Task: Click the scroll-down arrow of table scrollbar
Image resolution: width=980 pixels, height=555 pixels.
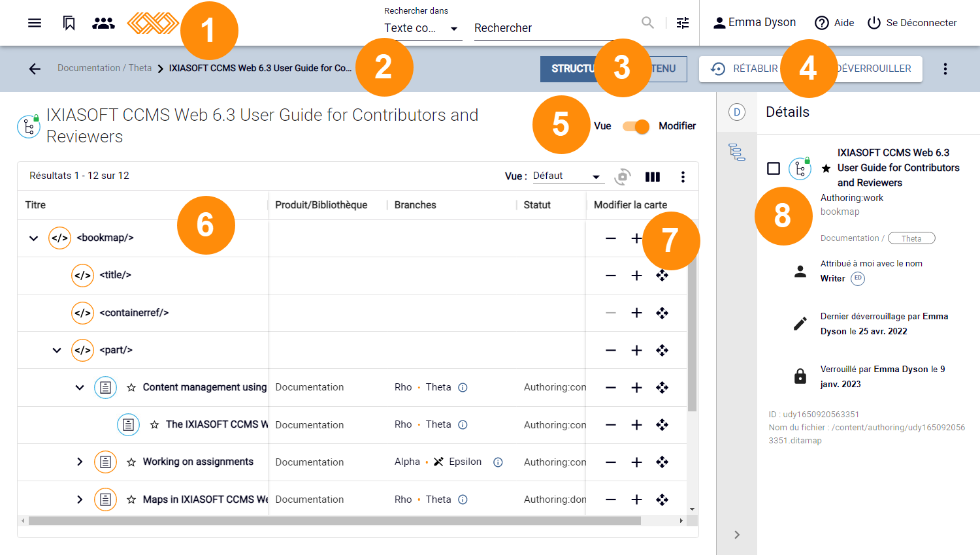Action: pyautogui.click(x=692, y=509)
